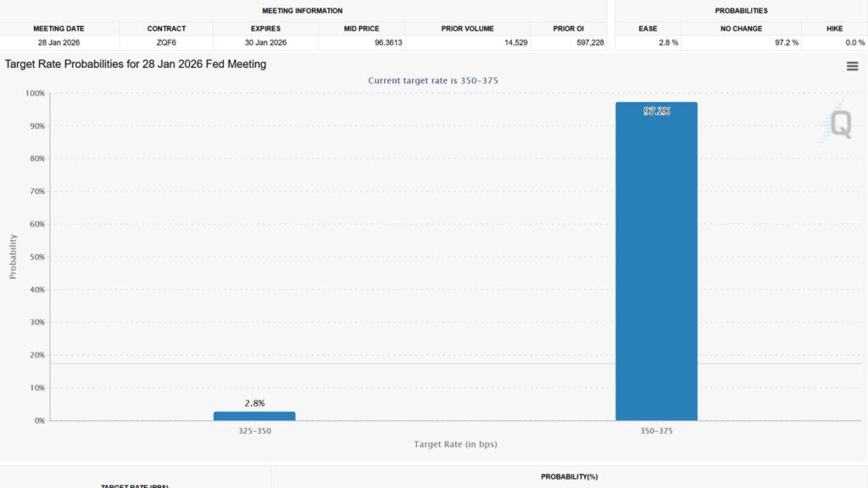This screenshot has width=868, height=488.
Task: Click the Contract column header
Action: (166, 29)
